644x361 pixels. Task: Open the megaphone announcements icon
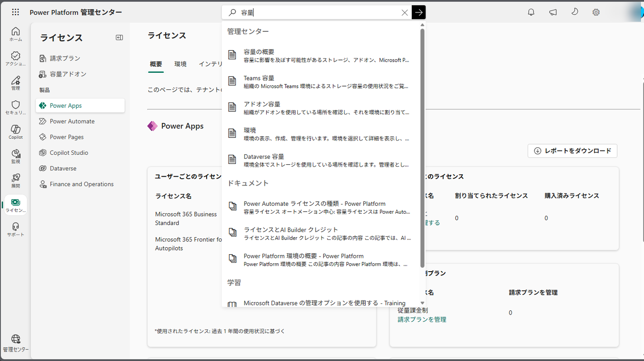click(x=553, y=12)
